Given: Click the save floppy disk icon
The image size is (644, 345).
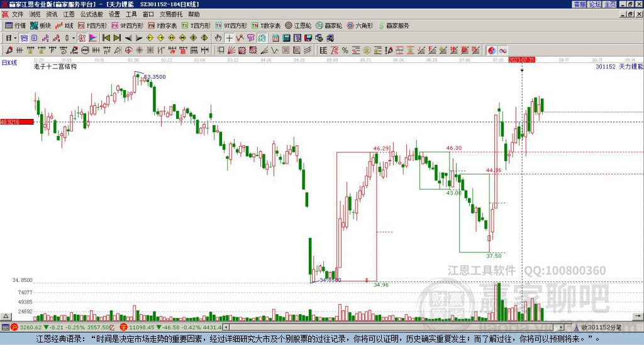Looking at the screenshot, I should coord(308,38).
